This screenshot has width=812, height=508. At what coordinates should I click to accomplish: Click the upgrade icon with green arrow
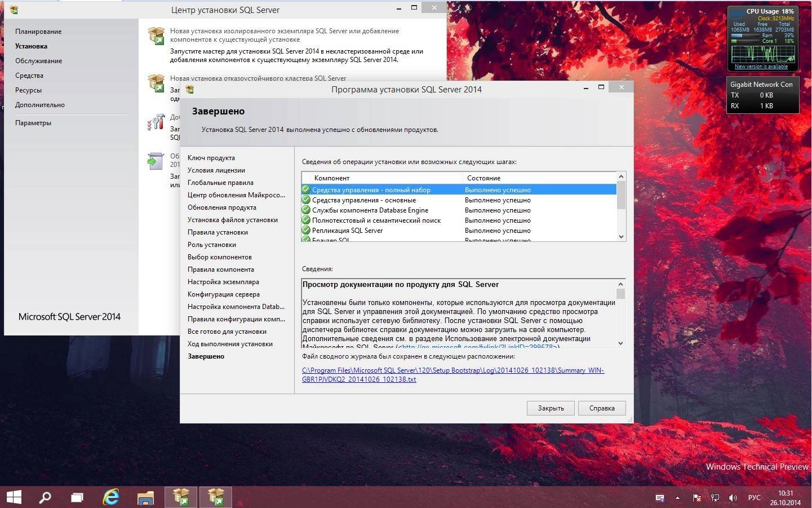155,161
